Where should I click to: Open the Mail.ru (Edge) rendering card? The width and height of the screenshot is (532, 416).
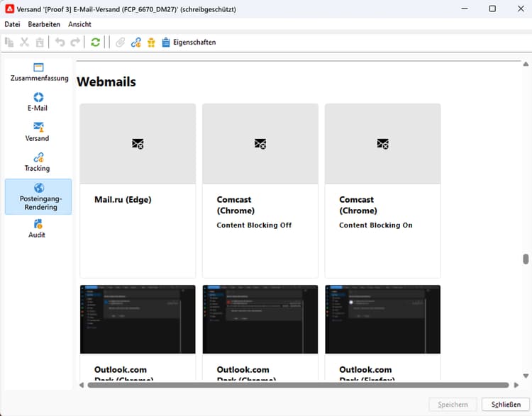coord(138,191)
